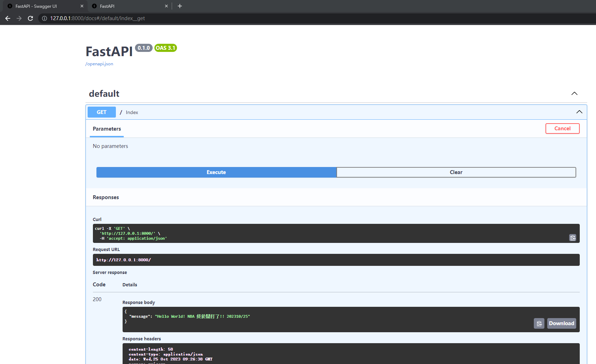This screenshot has width=596, height=364.
Task: Collapse the GET Index operation
Action: point(579,112)
